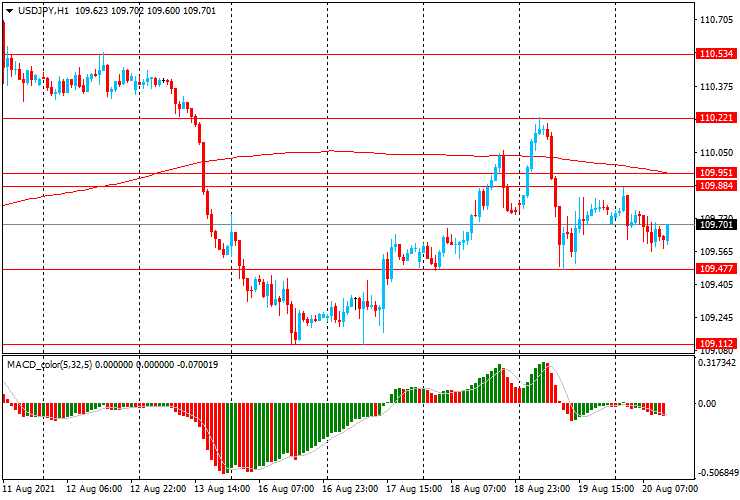Click the 19 Aug 15:00 time axis label

pos(606,488)
